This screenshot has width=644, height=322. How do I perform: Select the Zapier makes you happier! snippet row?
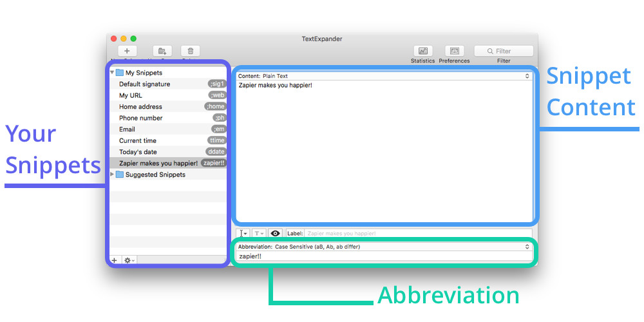click(168, 163)
